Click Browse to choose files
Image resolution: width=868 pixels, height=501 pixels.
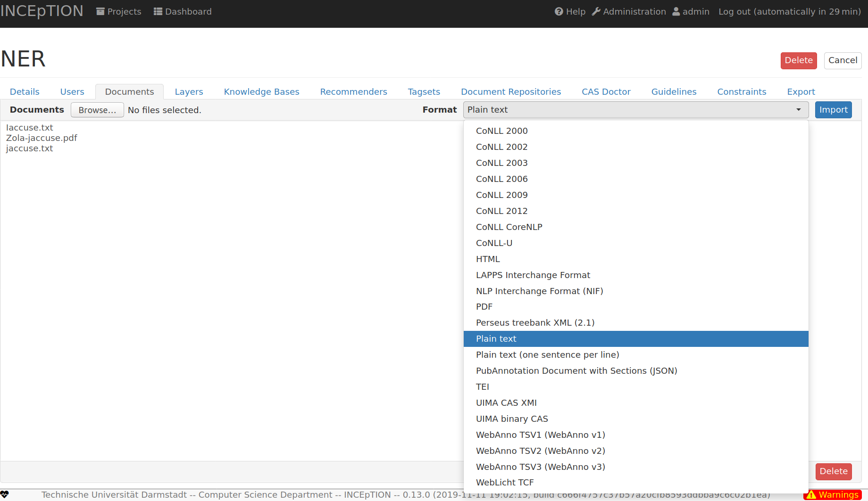point(97,110)
